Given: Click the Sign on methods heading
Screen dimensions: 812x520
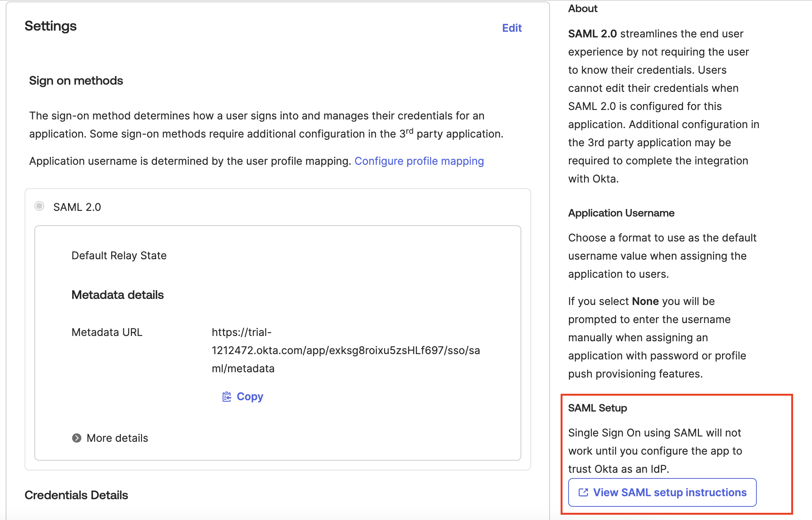Looking at the screenshot, I should 76,80.
